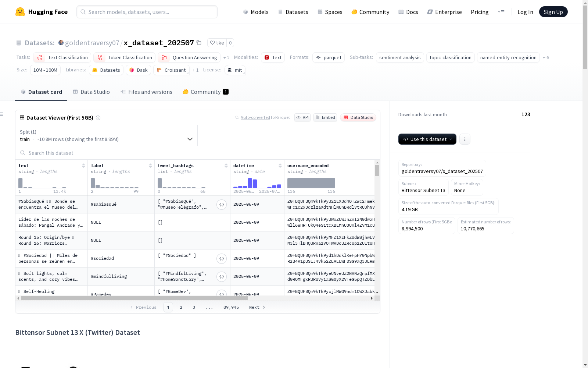Open Datasets in the top navigation
The height and width of the screenshot is (368, 588).
(293, 12)
